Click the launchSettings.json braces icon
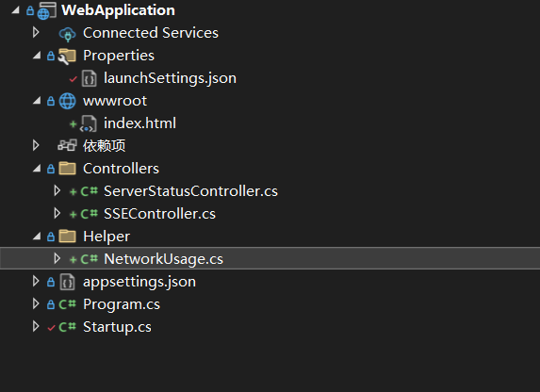 89,78
